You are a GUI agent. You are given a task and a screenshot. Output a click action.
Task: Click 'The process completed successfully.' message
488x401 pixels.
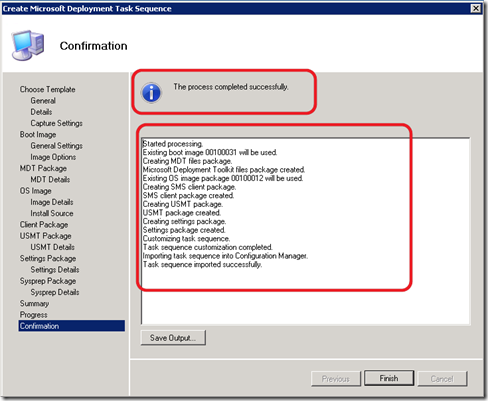pos(231,87)
